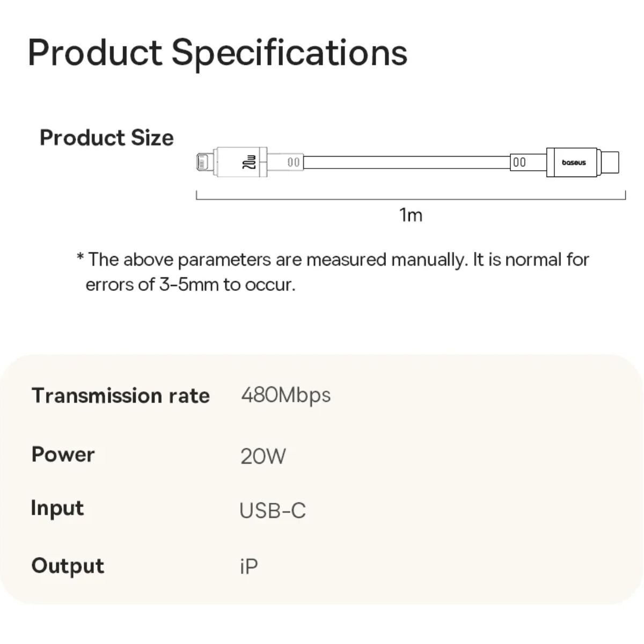Click the 3-5mm errors text line
This screenshot has height=644, width=644.
pos(191,284)
